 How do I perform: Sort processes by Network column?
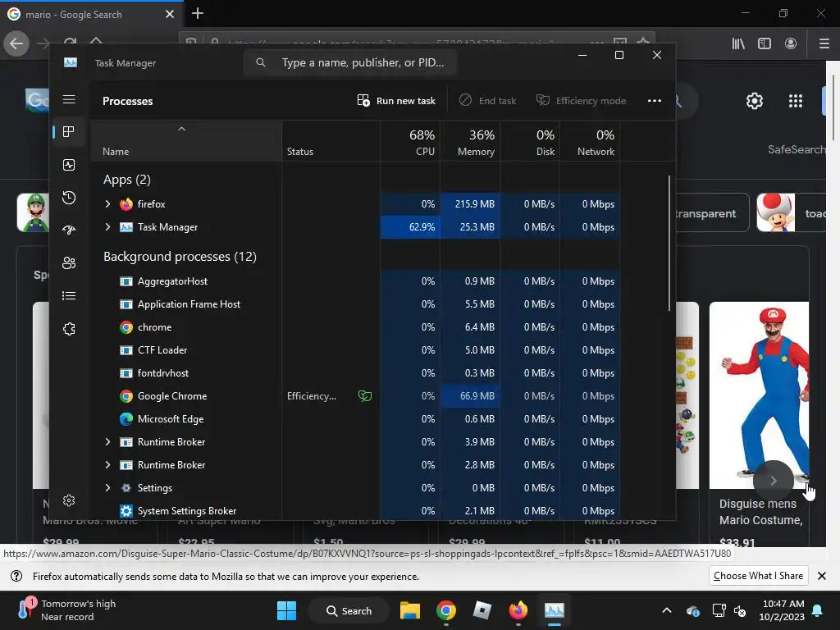(x=591, y=143)
